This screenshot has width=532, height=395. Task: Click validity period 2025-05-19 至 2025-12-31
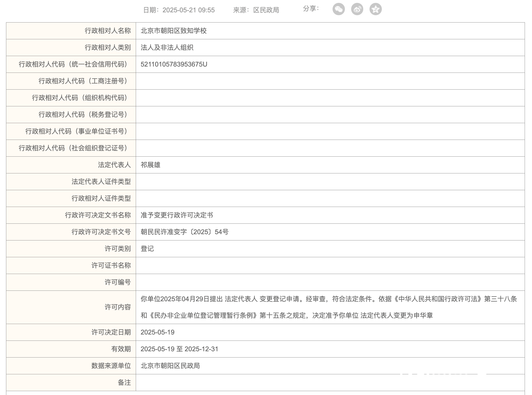pos(179,349)
